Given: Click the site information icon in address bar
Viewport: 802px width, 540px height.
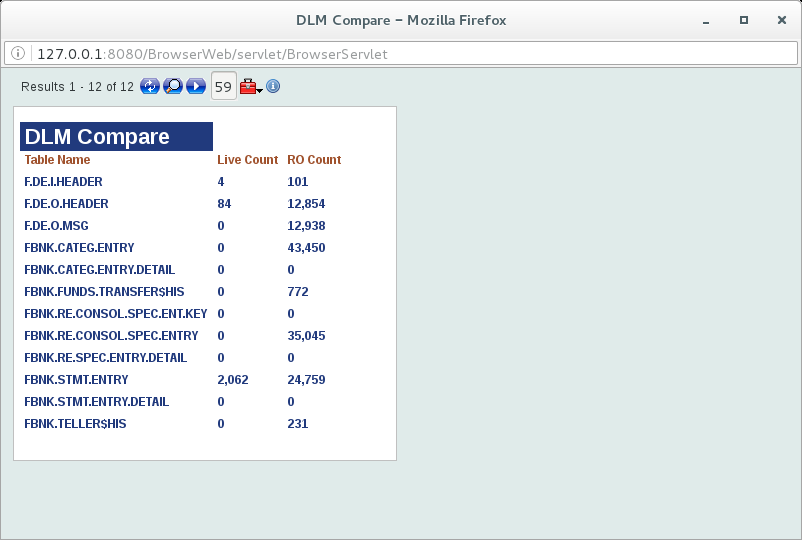Looking at the screenshot, I should click(19, 54).
